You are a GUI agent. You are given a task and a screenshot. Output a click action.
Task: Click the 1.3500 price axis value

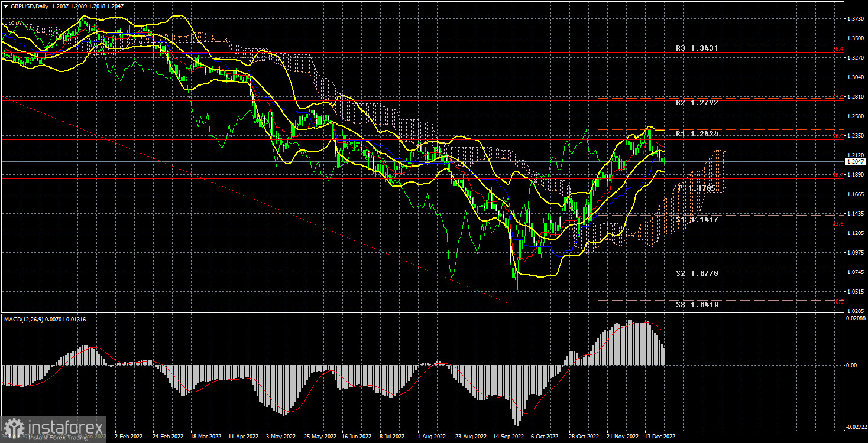coord(856,38)
